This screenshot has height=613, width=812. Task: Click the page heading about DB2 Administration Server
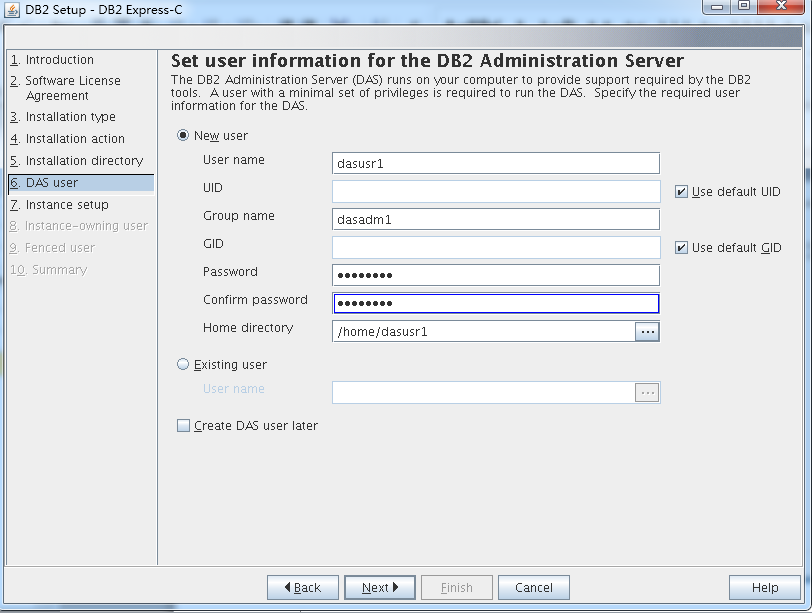(x=427, y=61)
